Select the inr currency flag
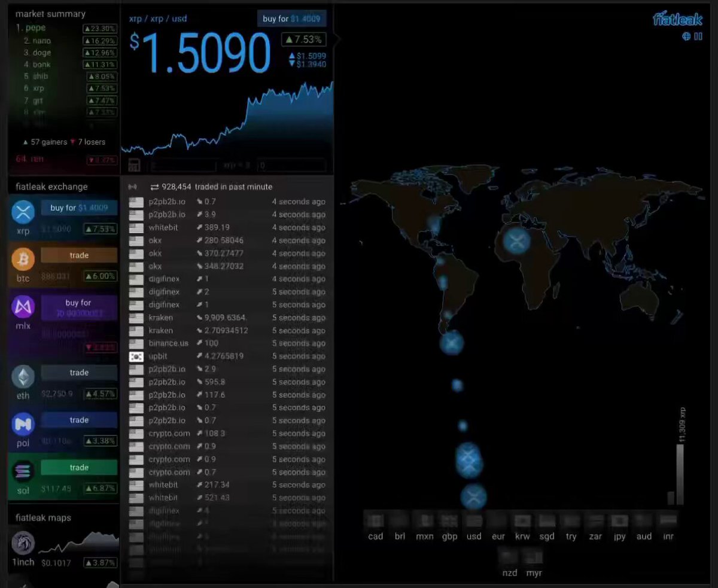The width and height of the screenshot is (718, 588). tap(668, 520)
